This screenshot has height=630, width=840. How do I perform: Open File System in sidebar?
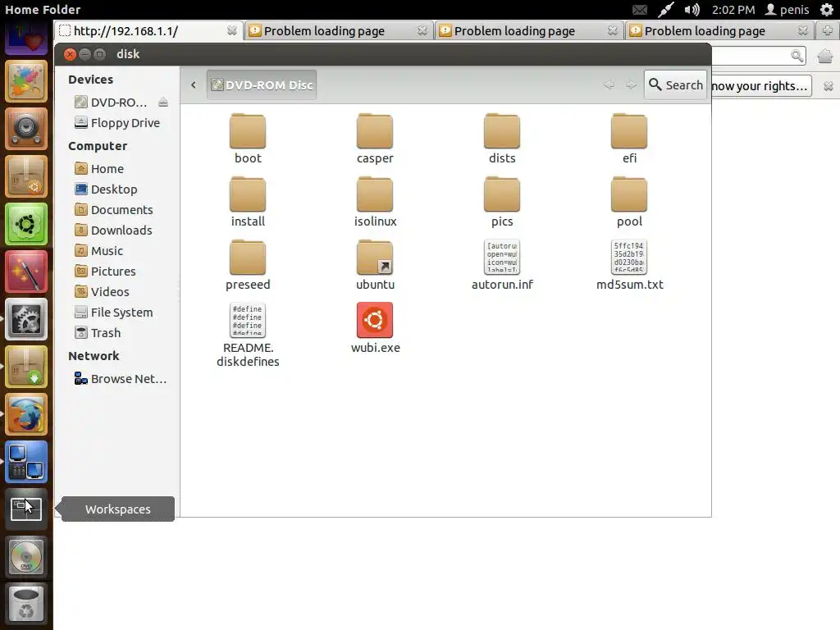click(x=113, y=313)
